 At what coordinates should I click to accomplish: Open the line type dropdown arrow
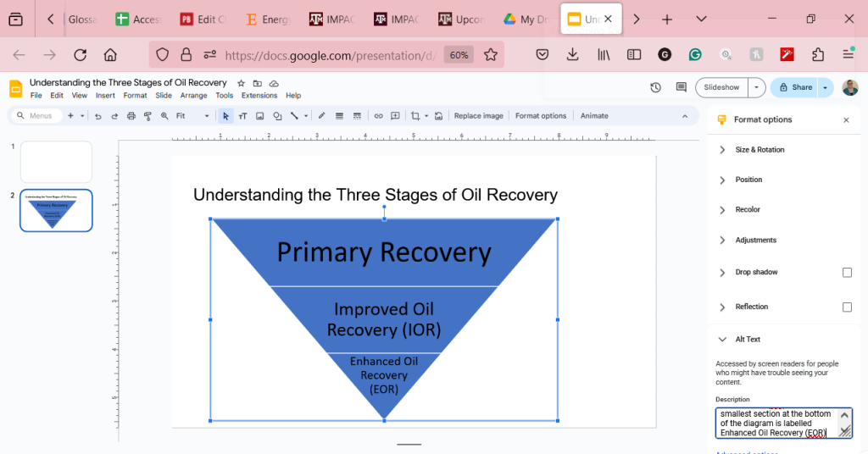(x=305, y=116)
